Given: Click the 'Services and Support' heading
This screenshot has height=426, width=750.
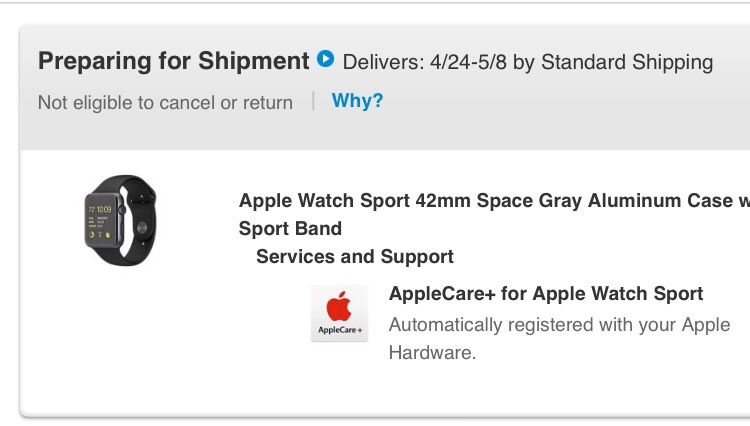Looking at the screenshot, I should tap(354, 256).
